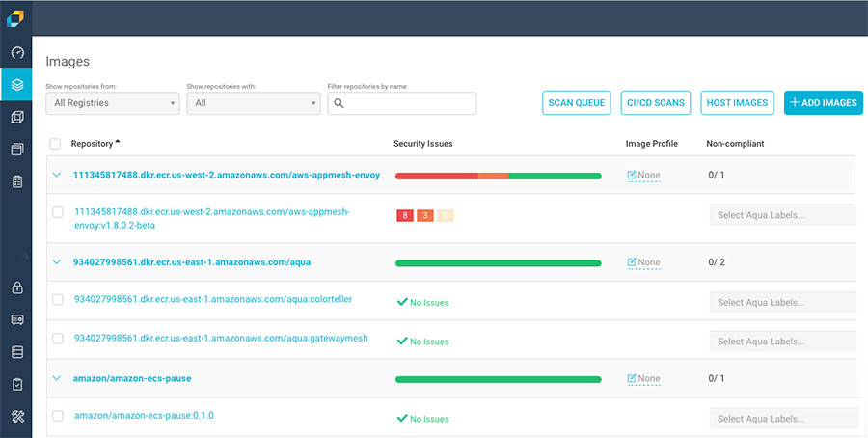The height and width of the screenshot is (438, 868).
Task: Open the stacked windows icon in sidebar
Action: pyautogui.click(x=17, y=149)
